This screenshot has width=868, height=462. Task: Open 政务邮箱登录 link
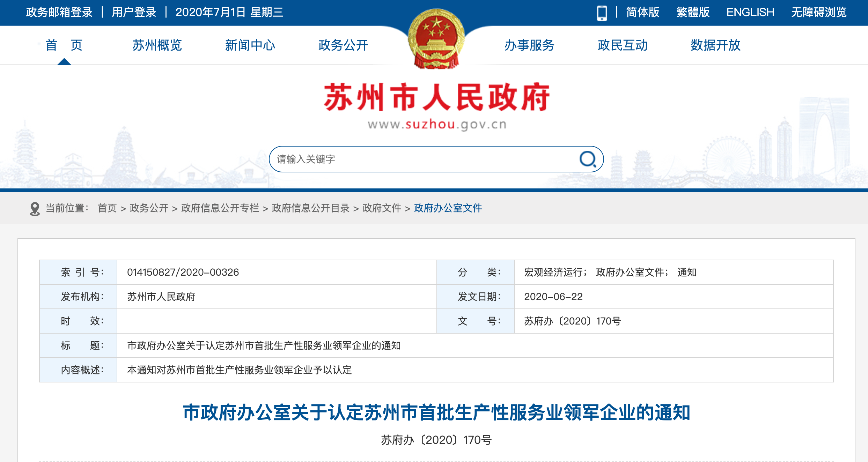[x=59, y=12]
